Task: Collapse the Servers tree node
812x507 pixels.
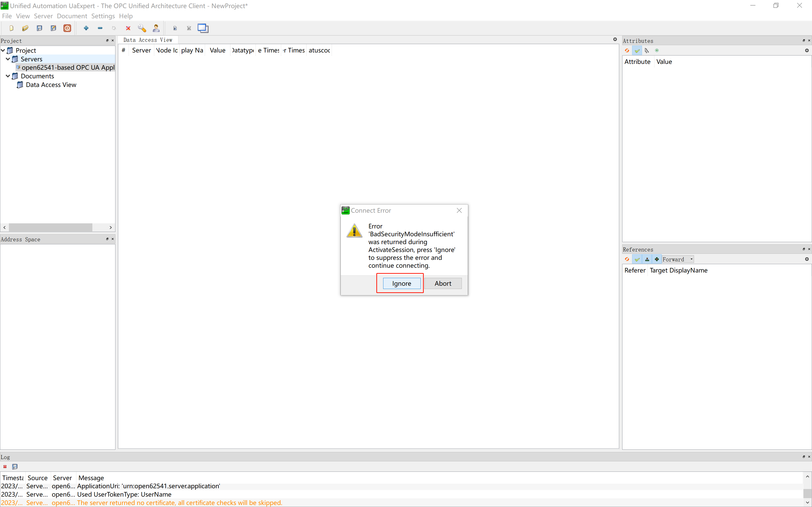Action: click(x=8, y=59)
